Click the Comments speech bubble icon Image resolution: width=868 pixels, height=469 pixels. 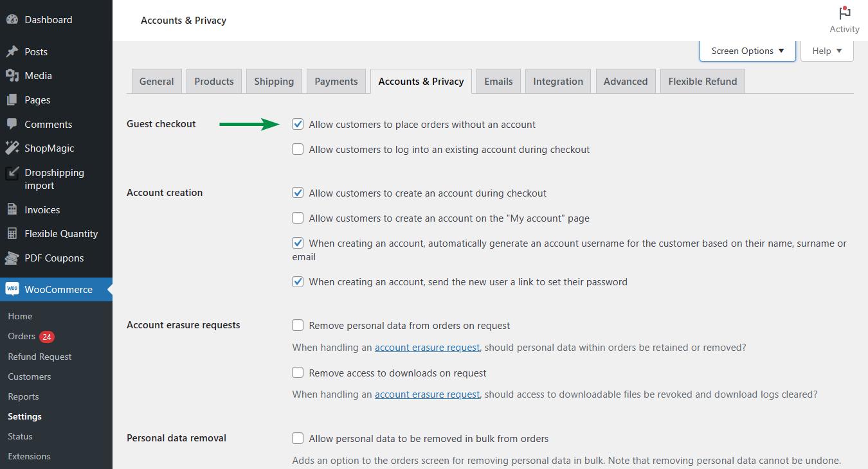pos(12,124)
